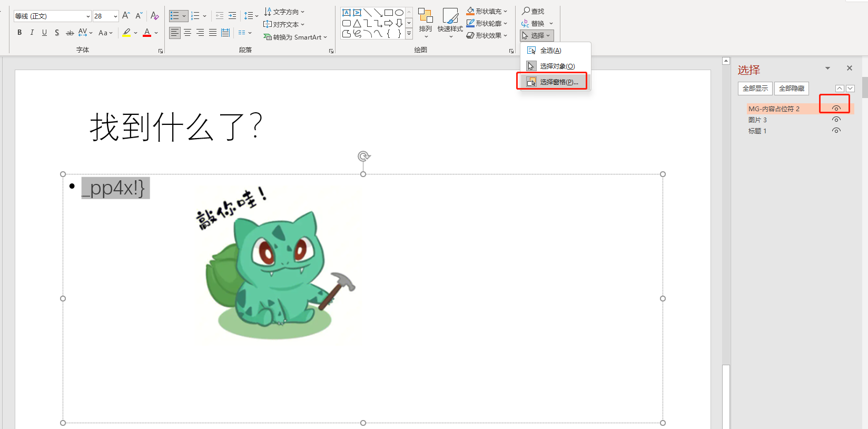Hide 标题 1 via eye icon
868x429 pixels.
836,131
